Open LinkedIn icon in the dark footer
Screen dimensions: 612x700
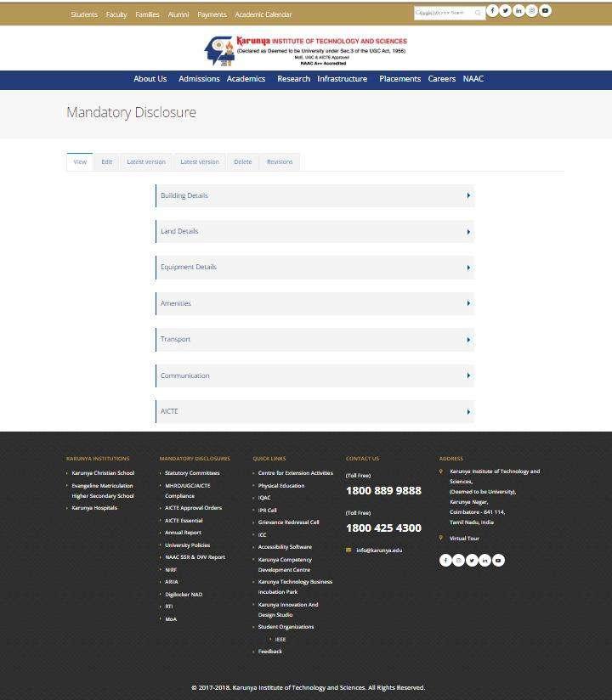tap(484, 560)
